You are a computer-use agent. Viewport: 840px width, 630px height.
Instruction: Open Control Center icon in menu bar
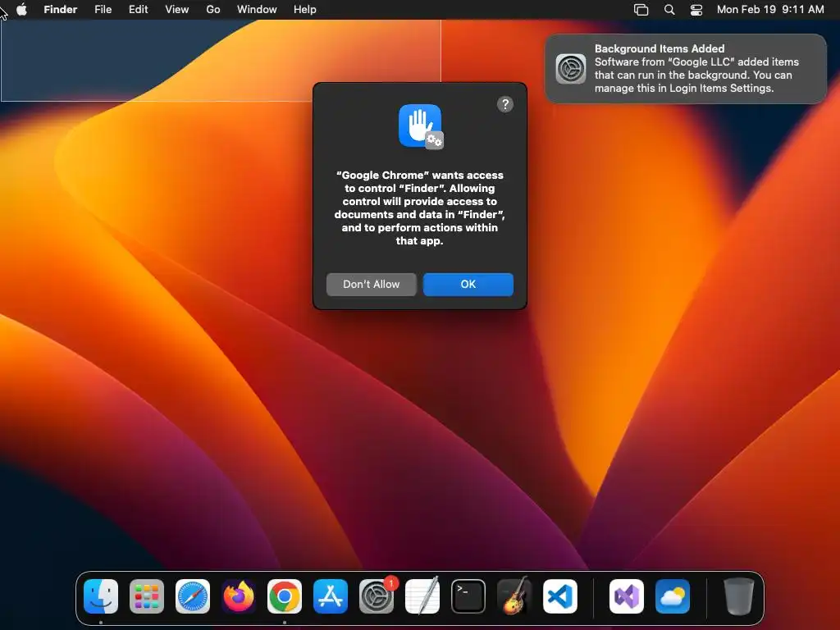(696, 10)
